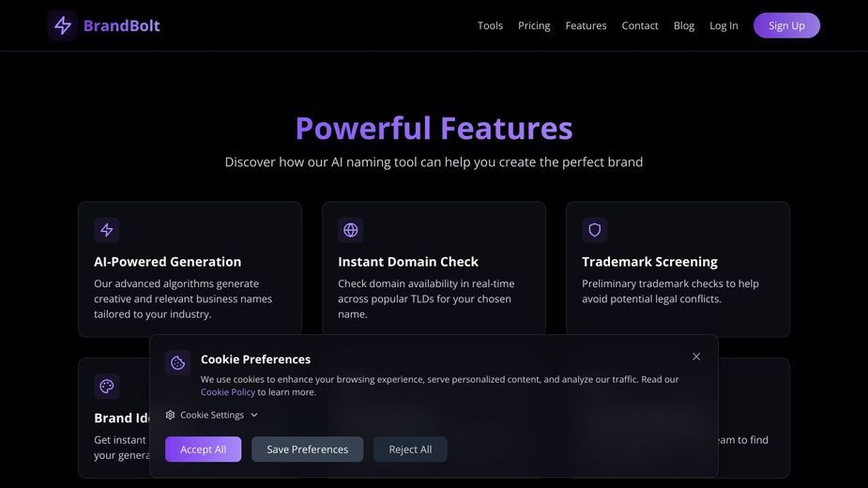
Task: Open the Contact nav link
Action: [x=639, y=25]
